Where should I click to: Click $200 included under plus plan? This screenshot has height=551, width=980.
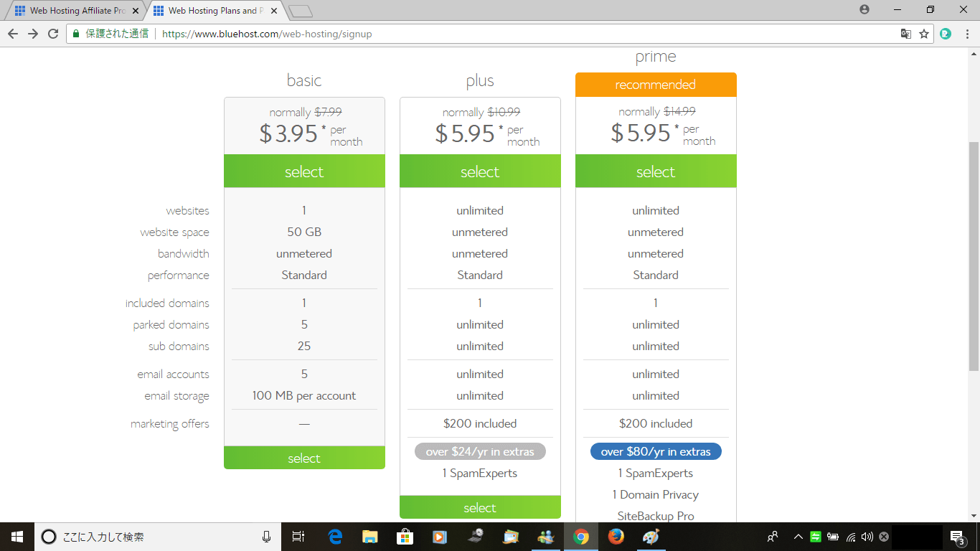click(x=480, y=423)
